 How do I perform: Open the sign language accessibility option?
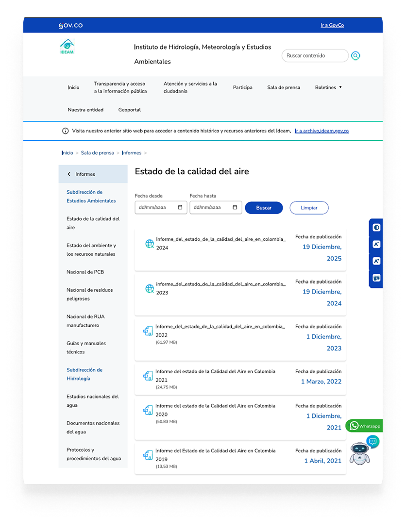[376, 278]
